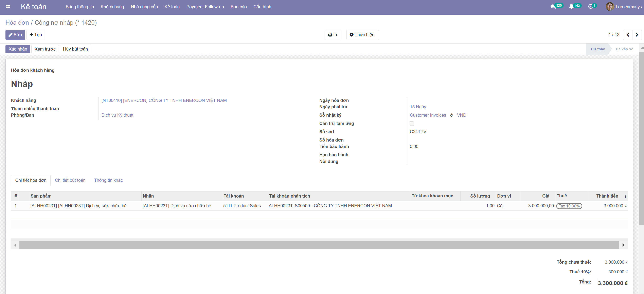Open the apps grid menu icon
The width and height of the screenshot is (644, 294).
[x=8, y=7]
